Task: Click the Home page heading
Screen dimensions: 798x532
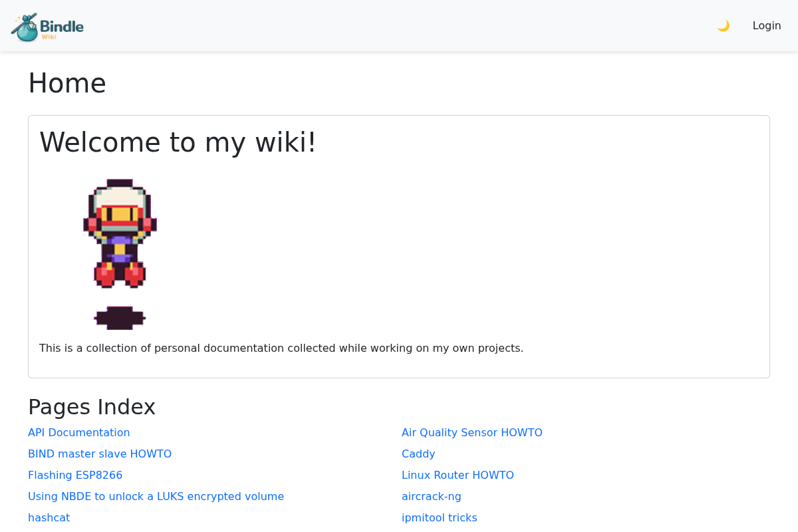Action: coord(67,83)
